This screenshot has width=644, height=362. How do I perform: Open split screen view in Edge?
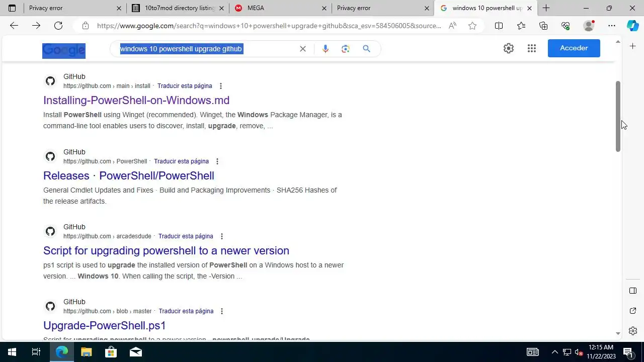click(499, 26)
